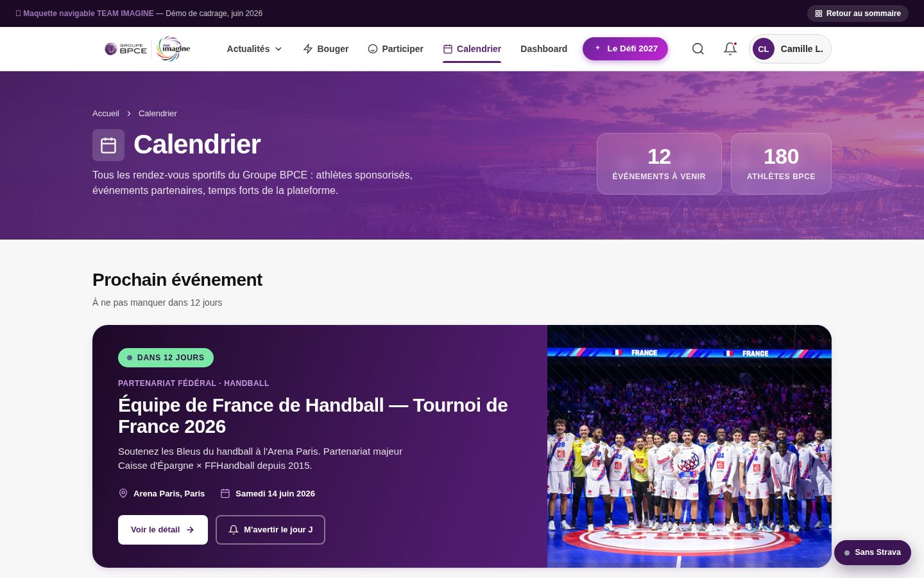
Task: Select the 180 athlètes BPCE card
Action: [781, 164]
